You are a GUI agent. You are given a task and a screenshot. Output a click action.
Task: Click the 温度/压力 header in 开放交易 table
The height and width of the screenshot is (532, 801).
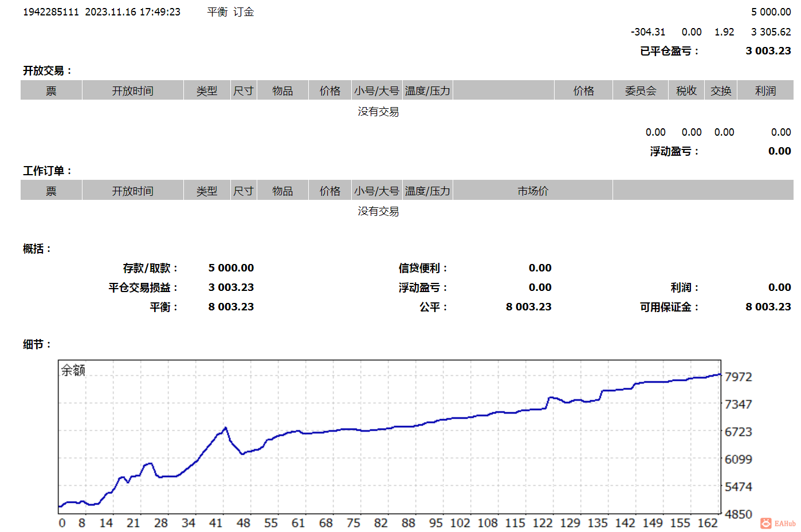[427, 90]
